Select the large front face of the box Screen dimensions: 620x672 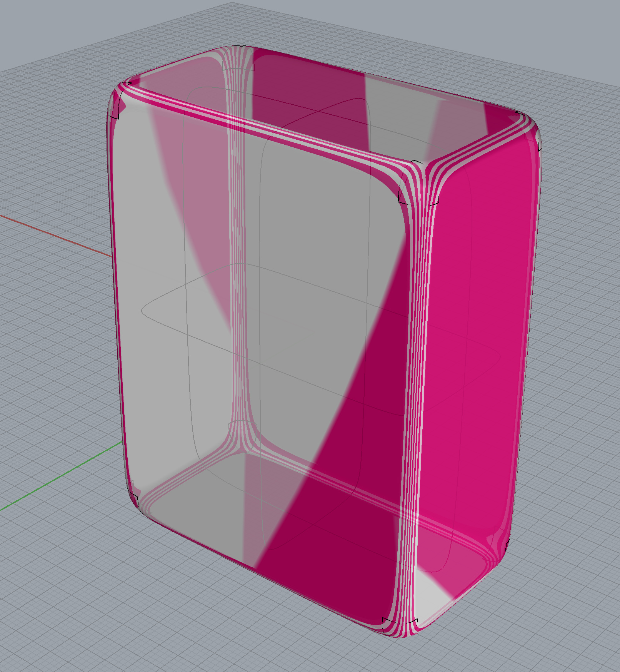(x=262, y=331)
